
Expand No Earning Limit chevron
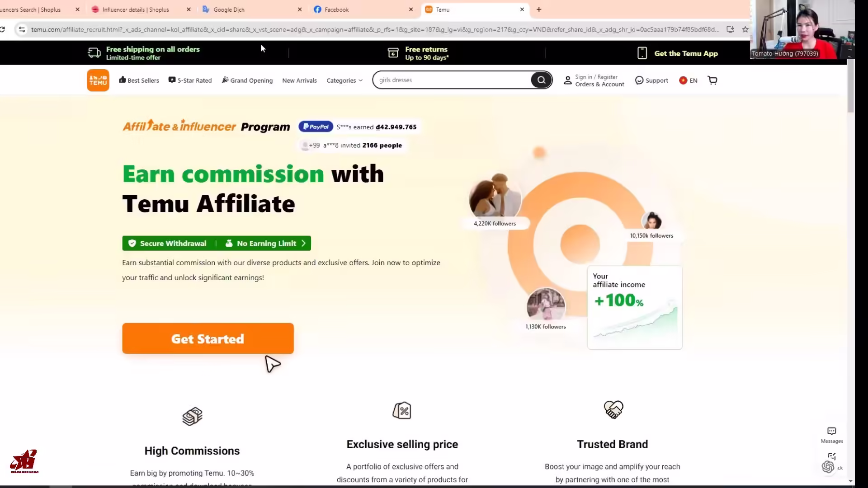[x=303, y=243]
